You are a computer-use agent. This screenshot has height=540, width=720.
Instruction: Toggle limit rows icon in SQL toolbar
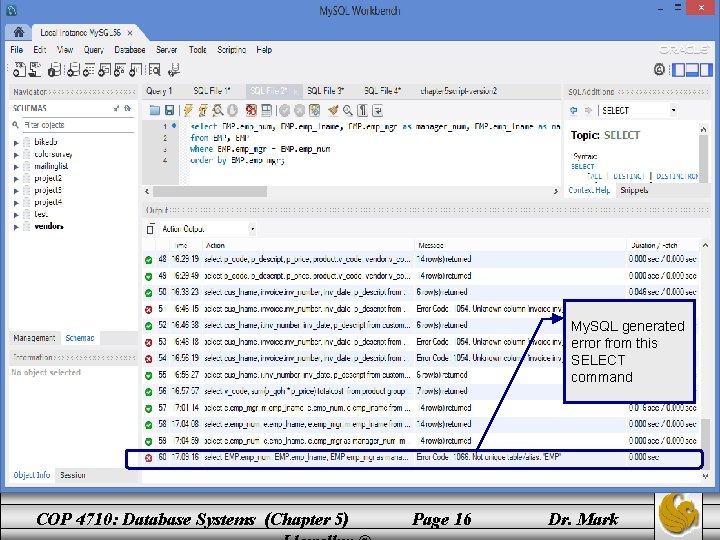266,110
